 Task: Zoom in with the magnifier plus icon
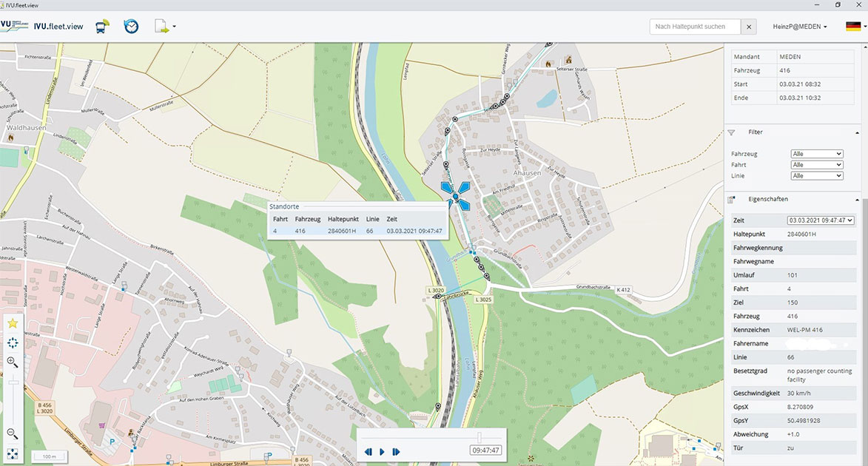click(12, 362)
